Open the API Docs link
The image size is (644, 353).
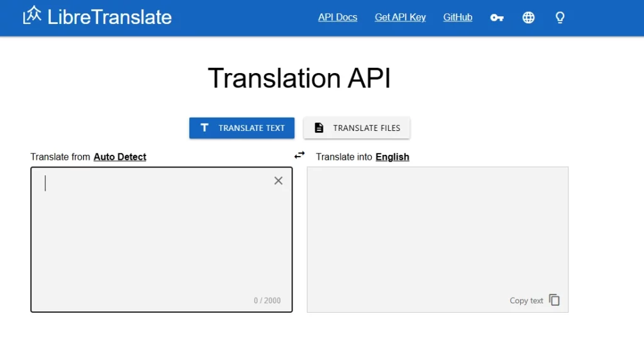click(x=338, y=17)
